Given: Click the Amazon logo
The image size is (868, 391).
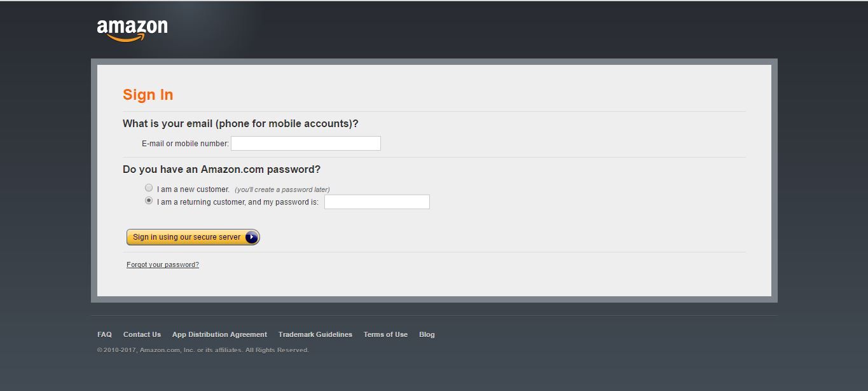Looking at the screenshot, I should click(x=132, y=29).
